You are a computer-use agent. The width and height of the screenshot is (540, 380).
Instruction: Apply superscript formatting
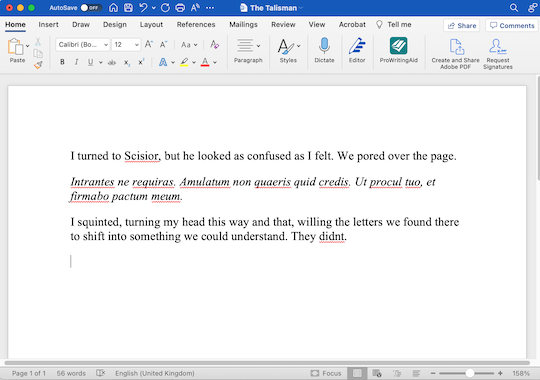(x=141, y=62)
